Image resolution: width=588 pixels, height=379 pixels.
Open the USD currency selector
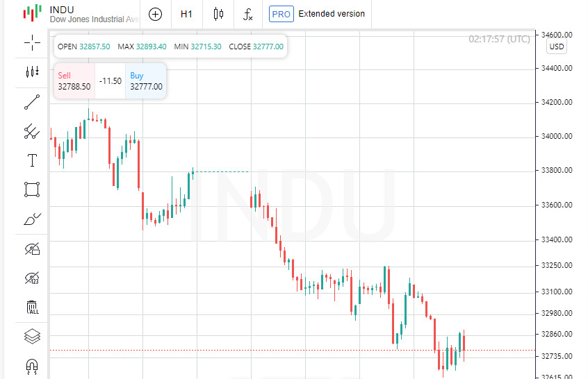pyautogui.click(x=557, y=47)
